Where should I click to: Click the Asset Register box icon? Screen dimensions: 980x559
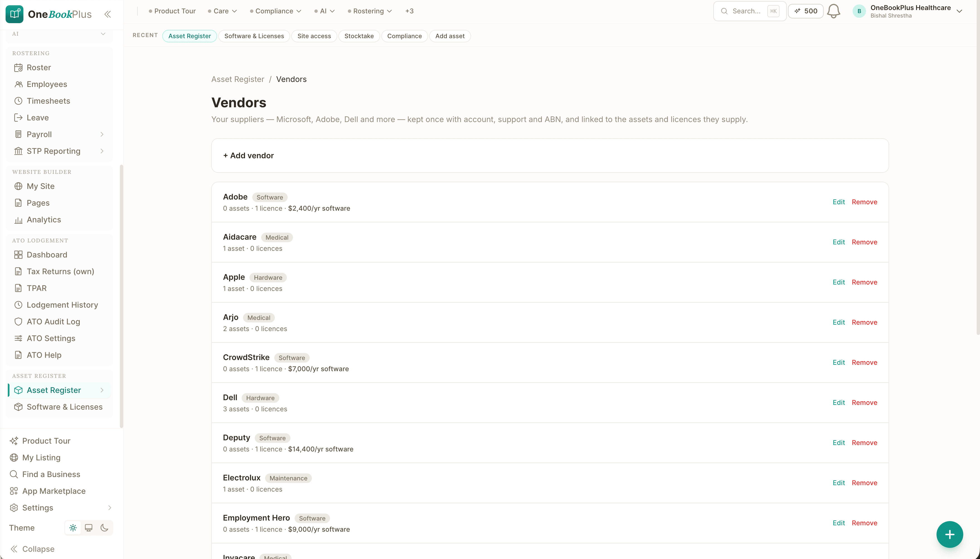click(x=18, y=390)
